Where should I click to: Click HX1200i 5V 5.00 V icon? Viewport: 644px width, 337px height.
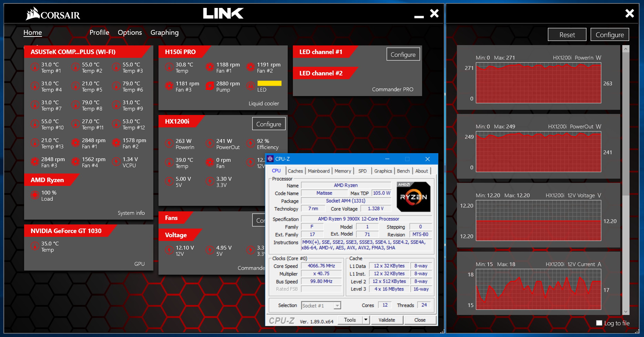(x=169, y=181)
